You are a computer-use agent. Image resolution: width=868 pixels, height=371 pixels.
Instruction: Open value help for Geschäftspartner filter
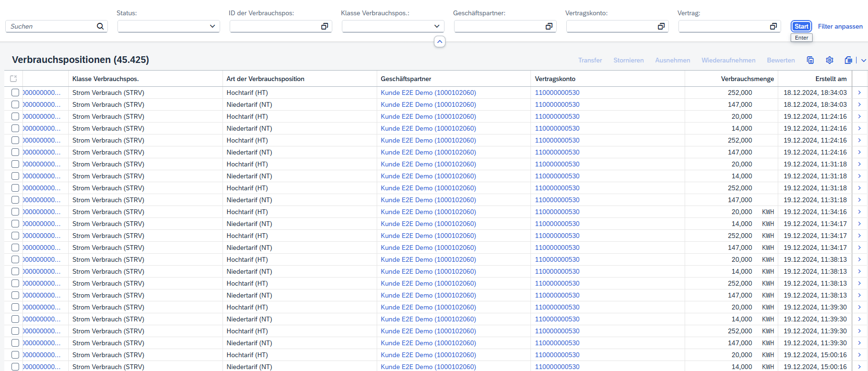point(549,26)
